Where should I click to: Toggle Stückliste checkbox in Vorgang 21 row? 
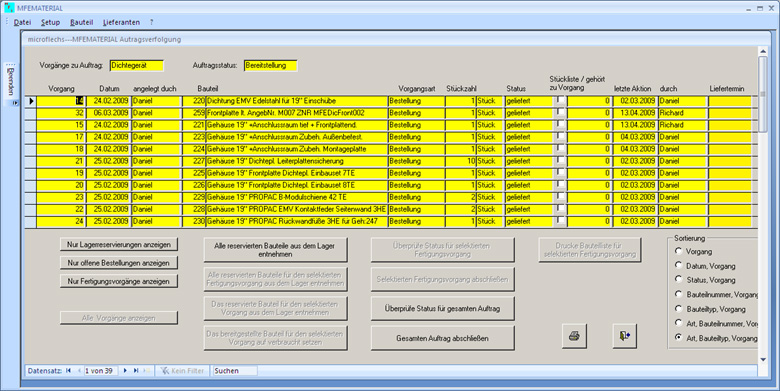560,160
